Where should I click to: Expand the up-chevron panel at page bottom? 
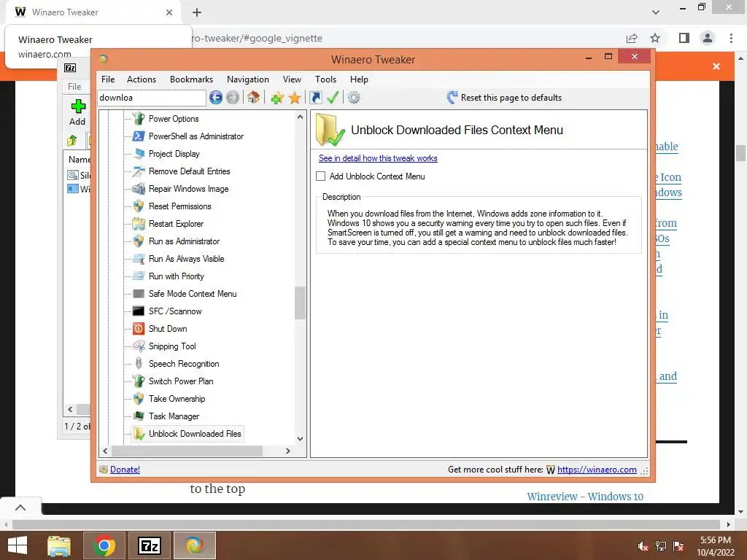click(x=20, y=507)
